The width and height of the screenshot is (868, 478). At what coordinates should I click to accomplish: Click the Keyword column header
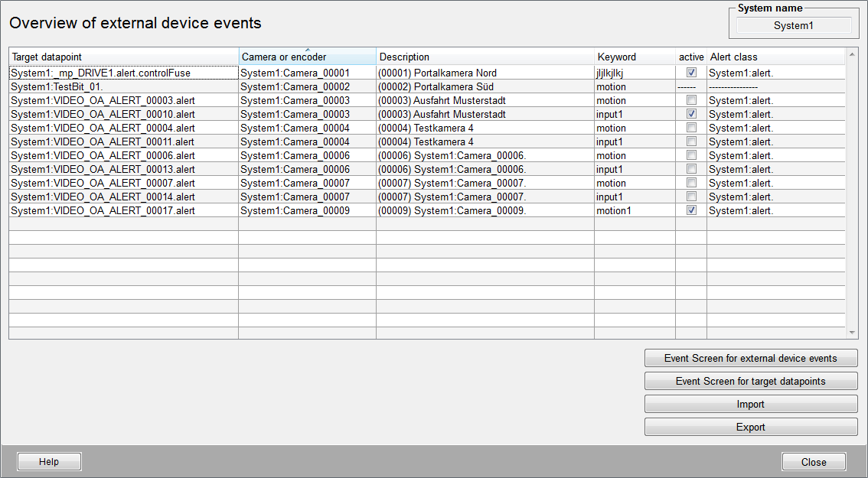click(x=634, y=57)
